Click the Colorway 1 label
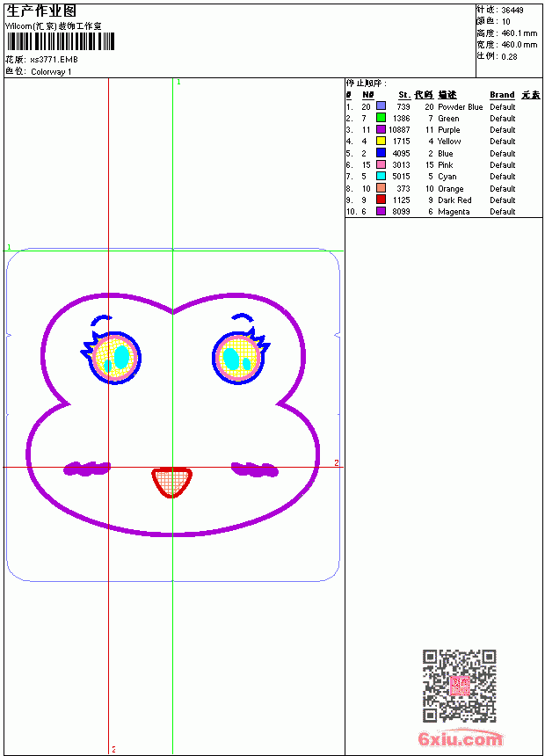The image size is (545, 756). point(51,72)
